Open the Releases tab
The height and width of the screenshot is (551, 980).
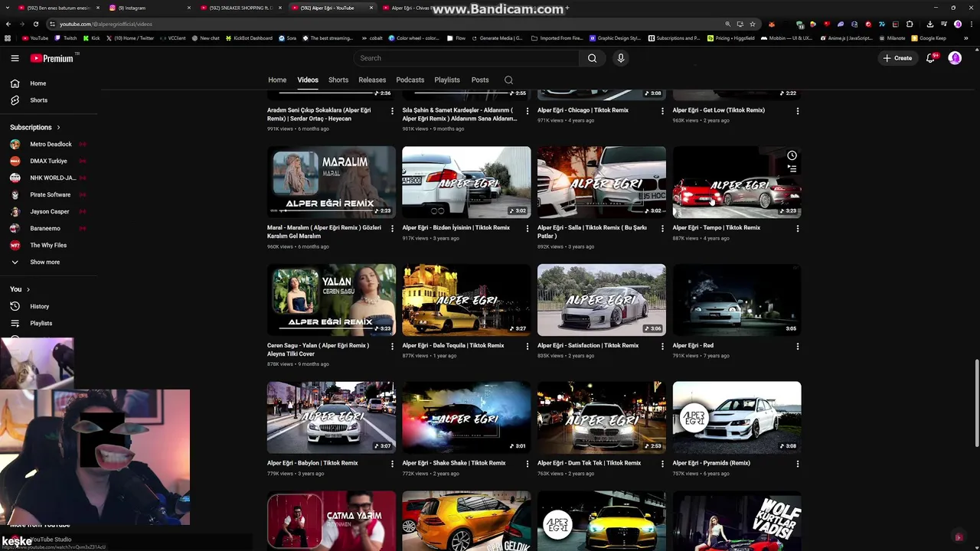[372, 80]
